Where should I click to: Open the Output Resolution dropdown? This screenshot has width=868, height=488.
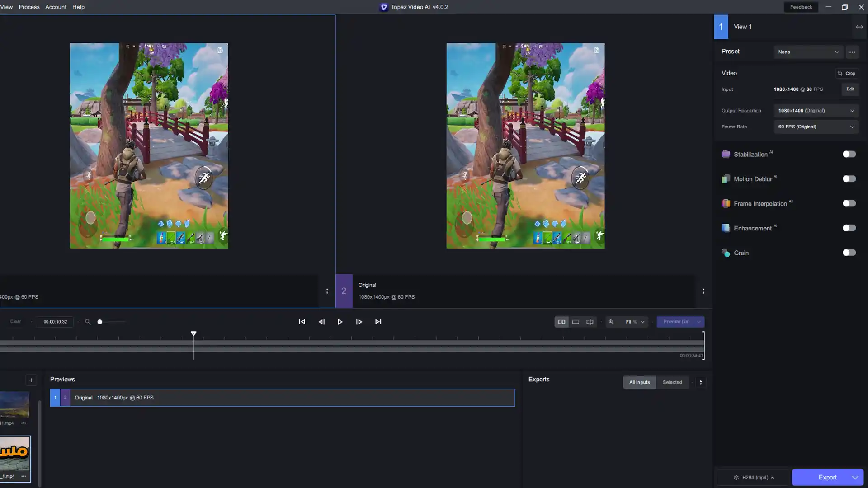[816, 111]
